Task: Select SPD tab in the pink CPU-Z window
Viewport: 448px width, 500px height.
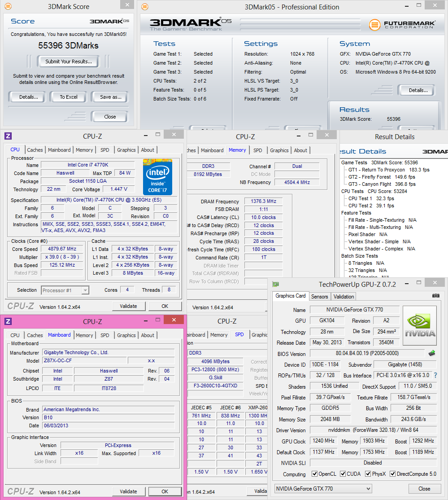Action: 104,335
